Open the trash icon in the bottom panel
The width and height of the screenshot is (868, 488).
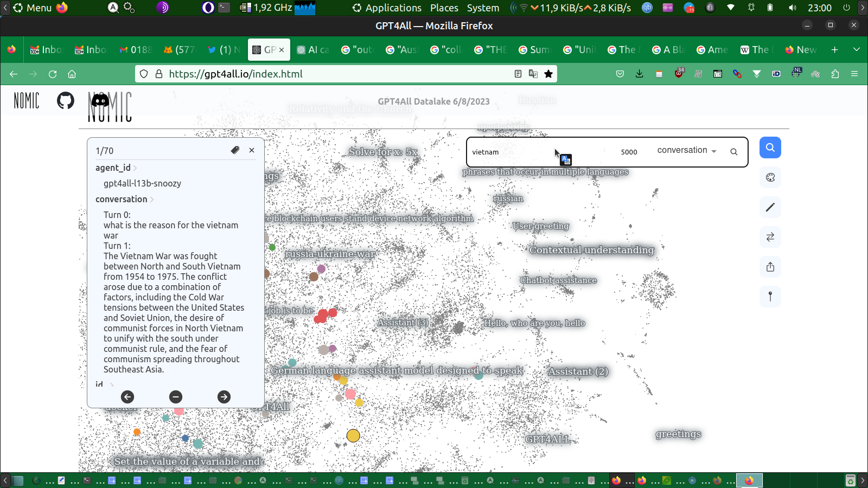850,480
